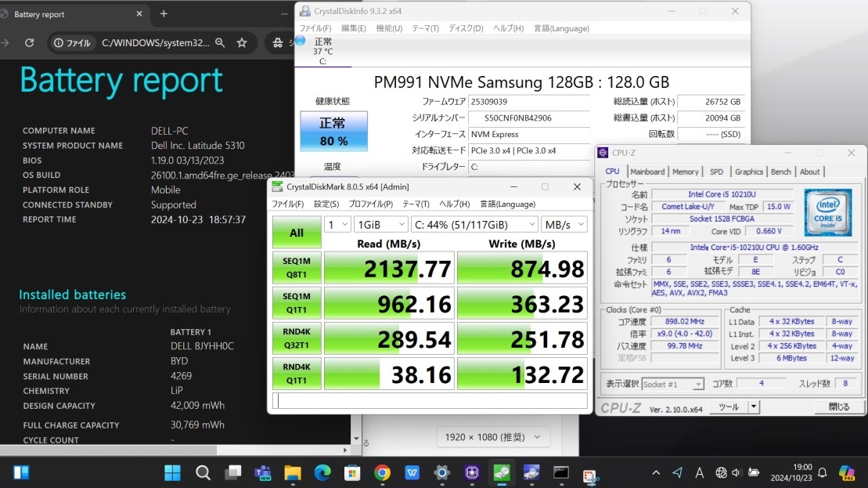
Task: Open the test count dropdown showing 1
Action: [x=337, y=224]
